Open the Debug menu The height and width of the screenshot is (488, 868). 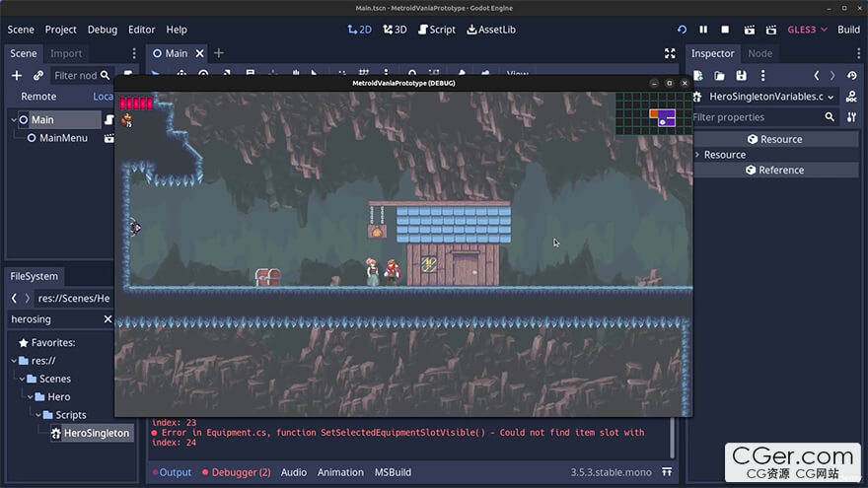[x=102, y=30]
